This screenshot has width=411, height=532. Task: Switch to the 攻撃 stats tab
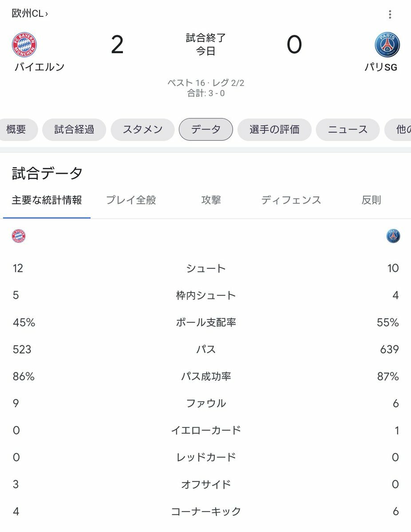[x=211, y=200]
